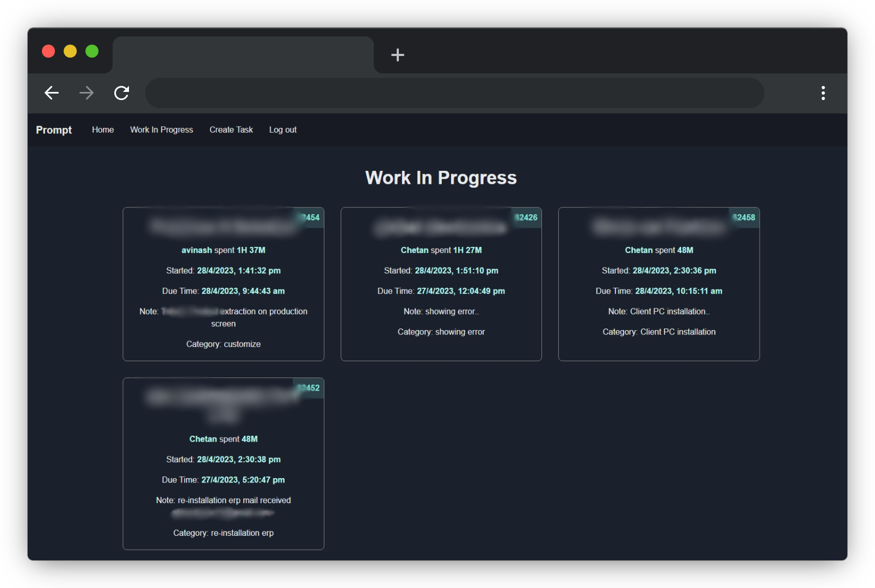This screenshot has height=588, width=875.
Task: Reload the page with refresh icon
Action: pyautogui.click(x=121, y=93)
